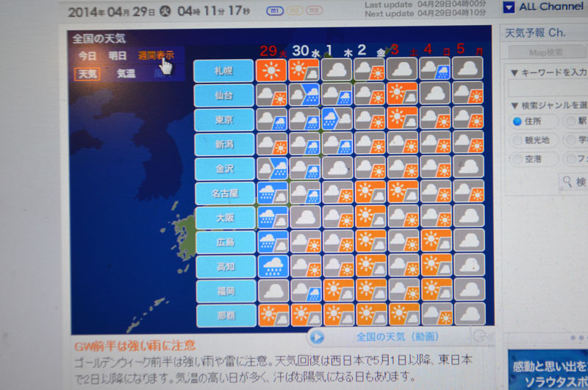Click Fukuoka's cloudy icon for the 29th

coord(273,291)
